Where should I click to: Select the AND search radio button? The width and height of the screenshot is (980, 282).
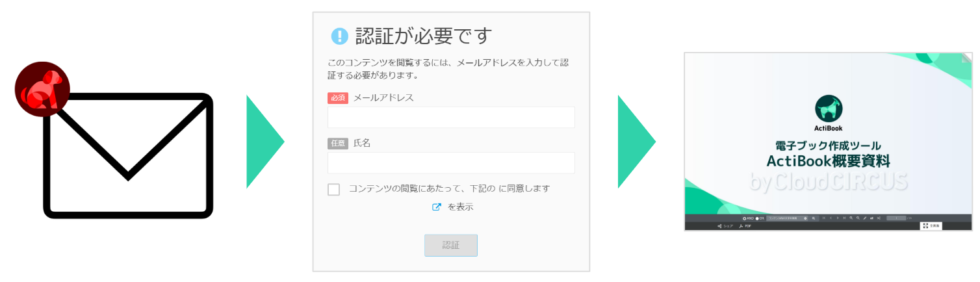pos(744,218)
